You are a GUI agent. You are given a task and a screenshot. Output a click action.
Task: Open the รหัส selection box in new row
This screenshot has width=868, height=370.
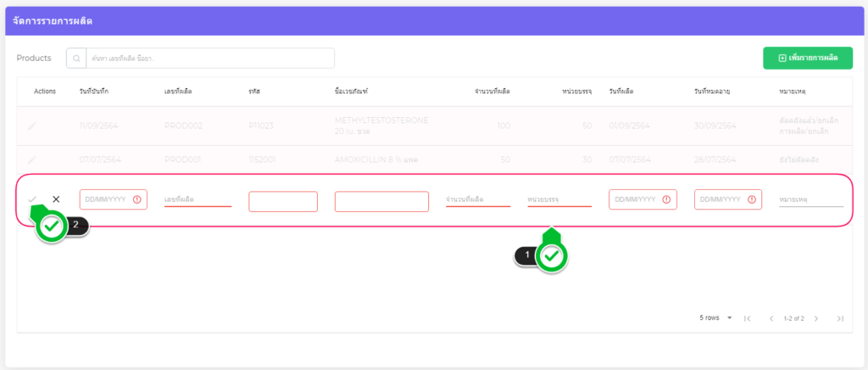pos(283,201)
